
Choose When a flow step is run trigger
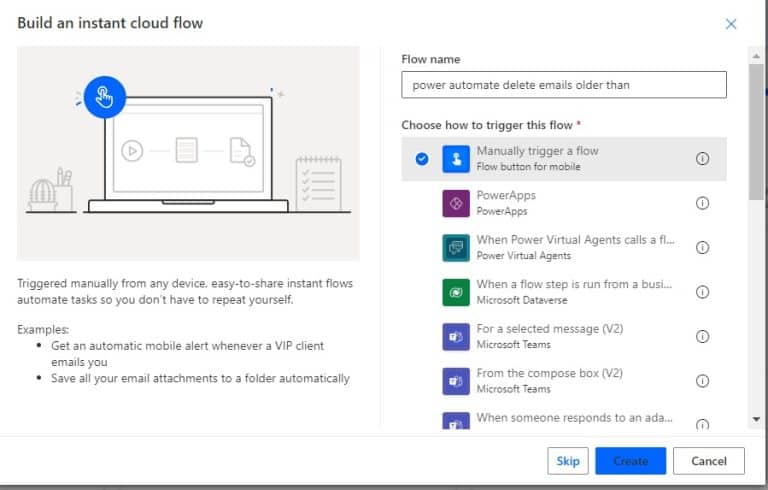coord(564,293)
